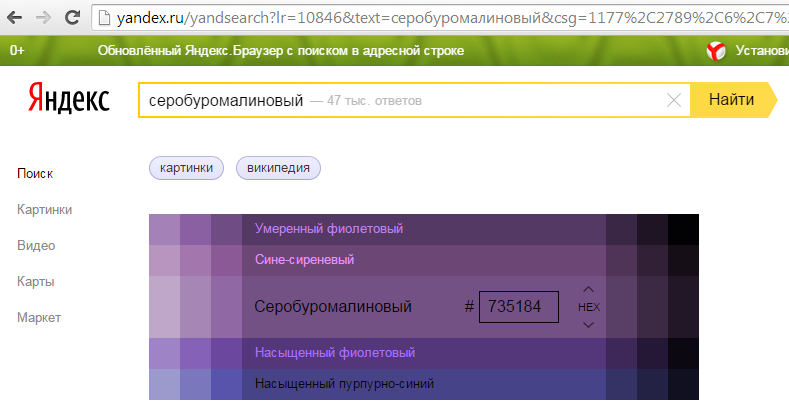Viewport: 789px width, 408px height.
Task: Open Видео in the left menu
Action: coord(36,245)
